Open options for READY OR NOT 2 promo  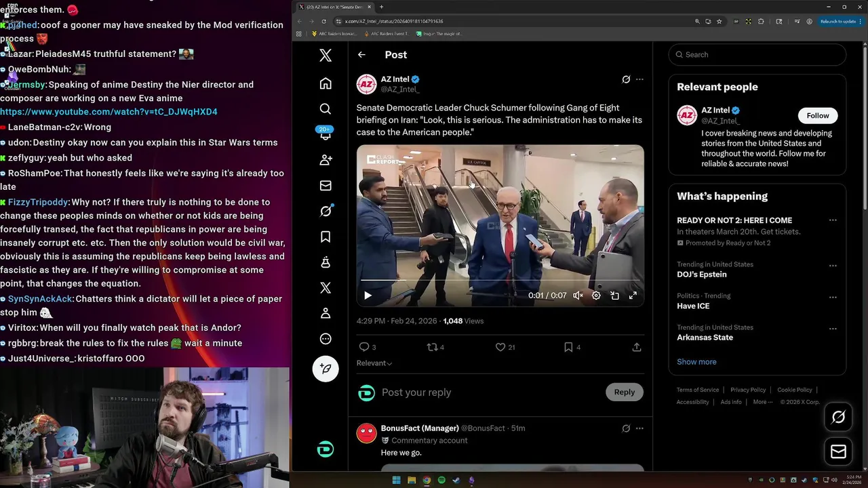point(833,220)
